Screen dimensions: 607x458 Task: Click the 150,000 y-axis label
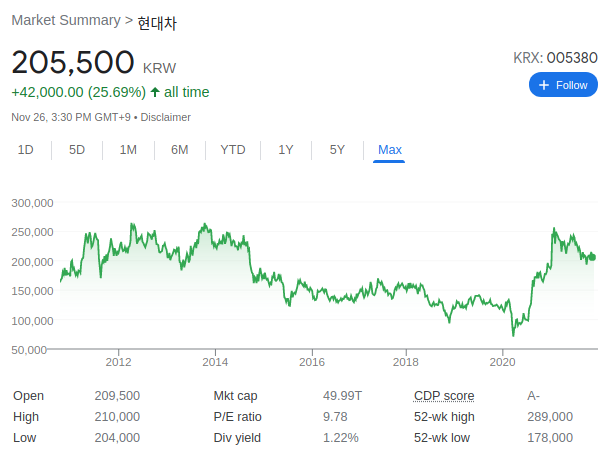coord(33,291)
